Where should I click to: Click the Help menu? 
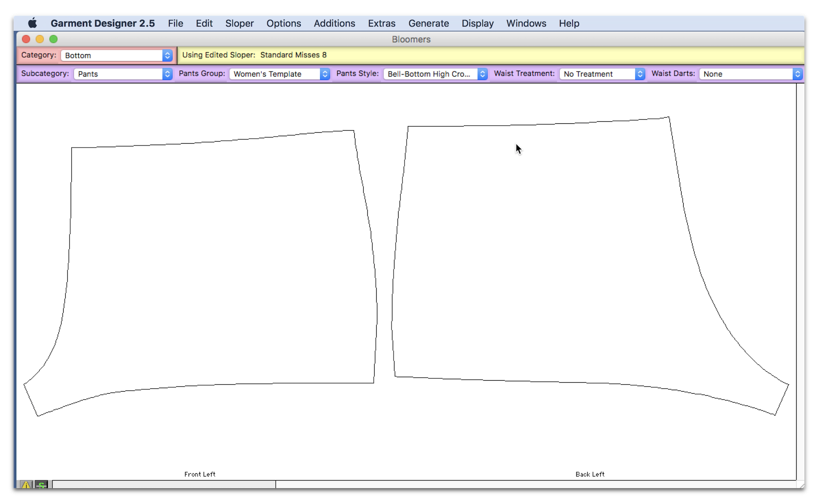(570, 24)
